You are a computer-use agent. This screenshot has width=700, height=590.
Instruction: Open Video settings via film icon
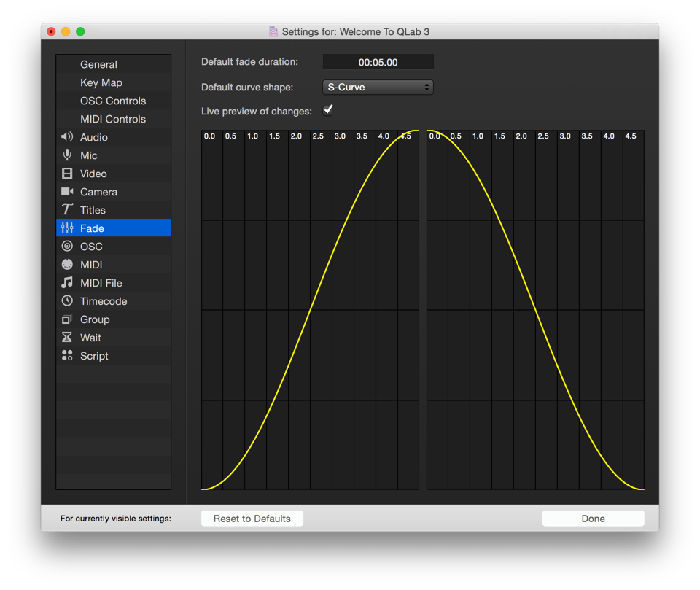coord(67,174)
